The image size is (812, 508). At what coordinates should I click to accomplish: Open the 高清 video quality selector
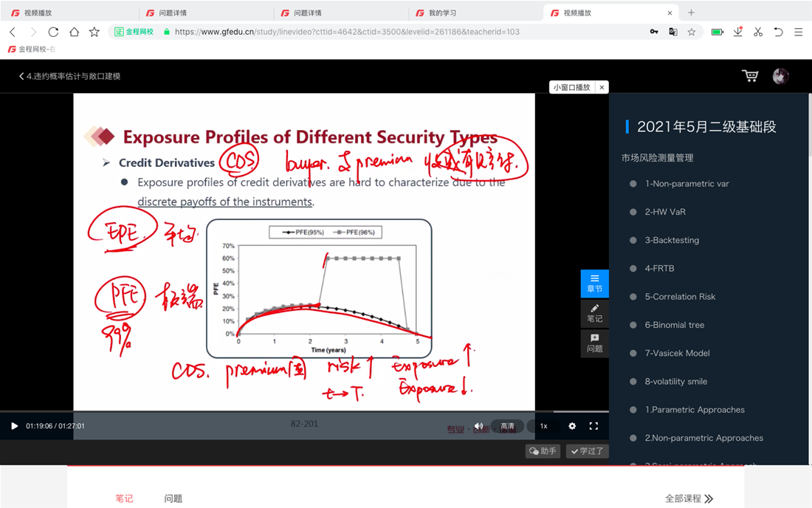pyautogui.click(x=507, y=426)
